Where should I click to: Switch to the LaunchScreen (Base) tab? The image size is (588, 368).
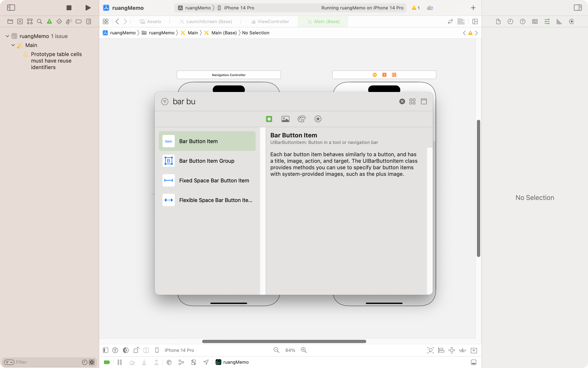[206, 22]
